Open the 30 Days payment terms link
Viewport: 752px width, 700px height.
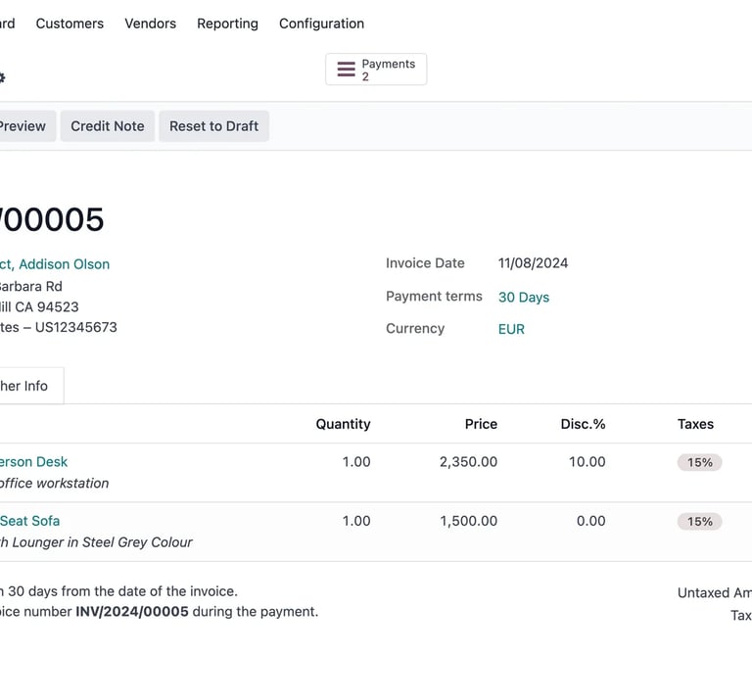click(x=524, y=298)
